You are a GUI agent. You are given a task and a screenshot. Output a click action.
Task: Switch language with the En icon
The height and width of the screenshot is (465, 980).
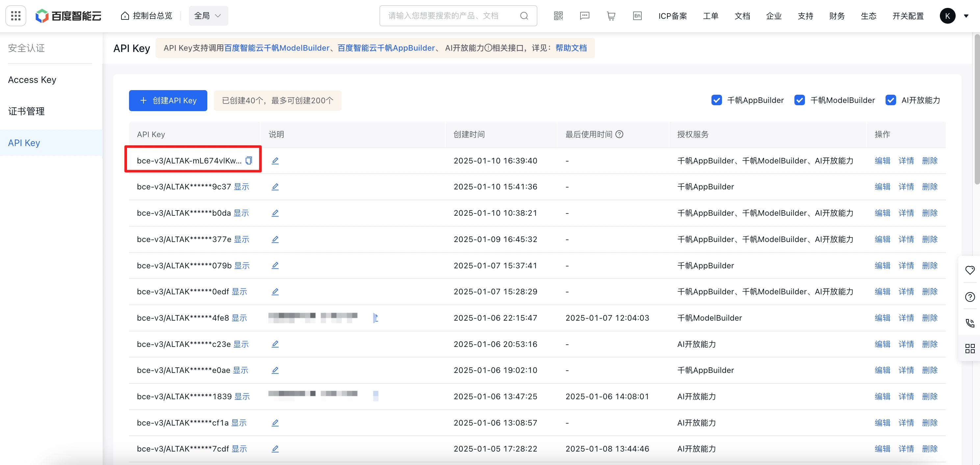click(637, 15)
